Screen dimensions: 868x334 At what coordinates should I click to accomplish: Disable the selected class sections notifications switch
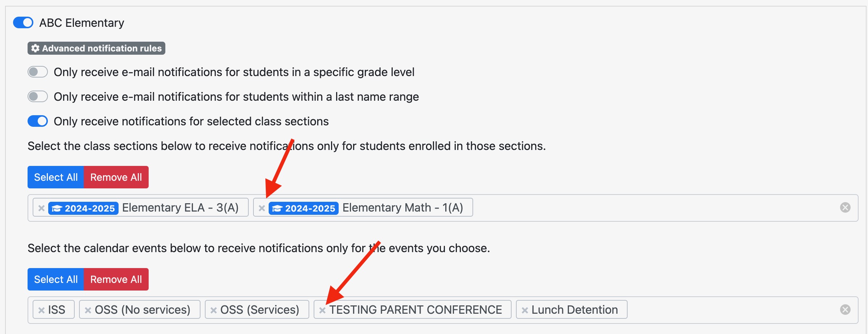point(38,121)
